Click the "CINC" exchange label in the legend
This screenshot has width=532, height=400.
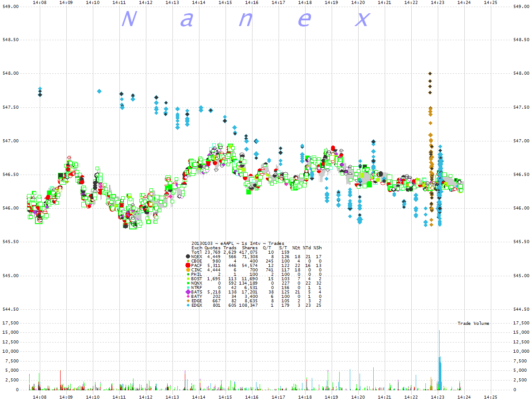click(197, 270)
